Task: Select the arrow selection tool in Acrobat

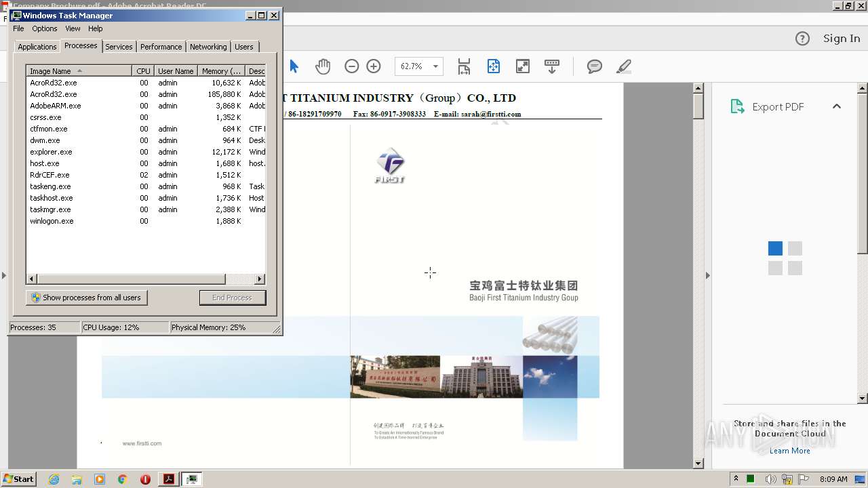Action: point(294,66)
